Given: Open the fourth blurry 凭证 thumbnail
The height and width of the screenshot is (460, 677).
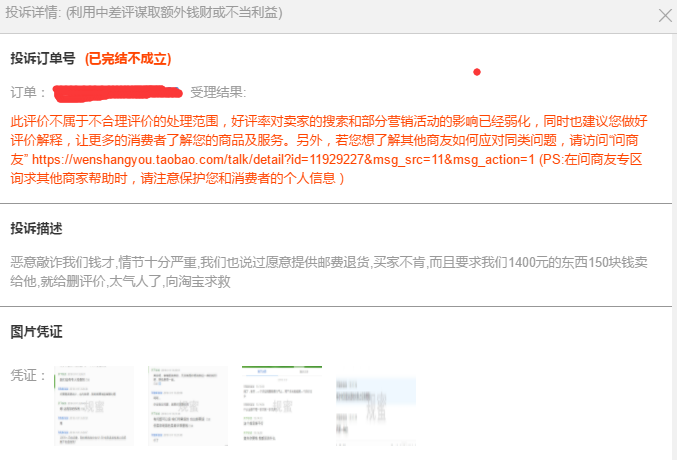Looking at the screenshot, I should (376, 410).
